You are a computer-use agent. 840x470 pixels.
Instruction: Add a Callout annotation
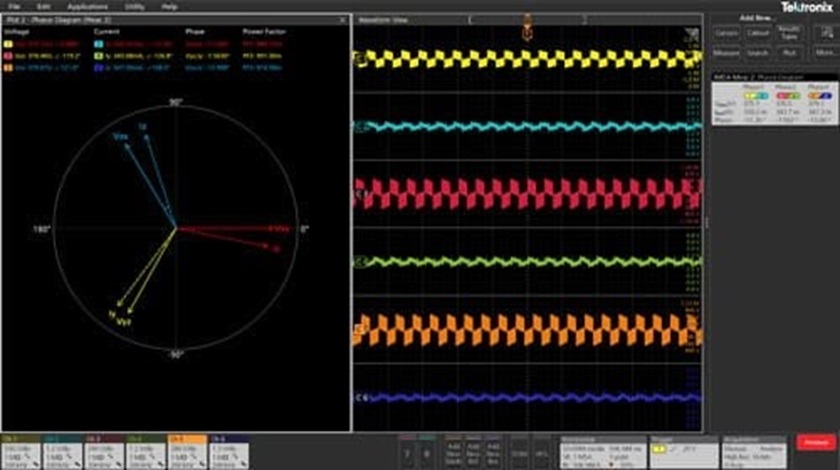[758, 33]
